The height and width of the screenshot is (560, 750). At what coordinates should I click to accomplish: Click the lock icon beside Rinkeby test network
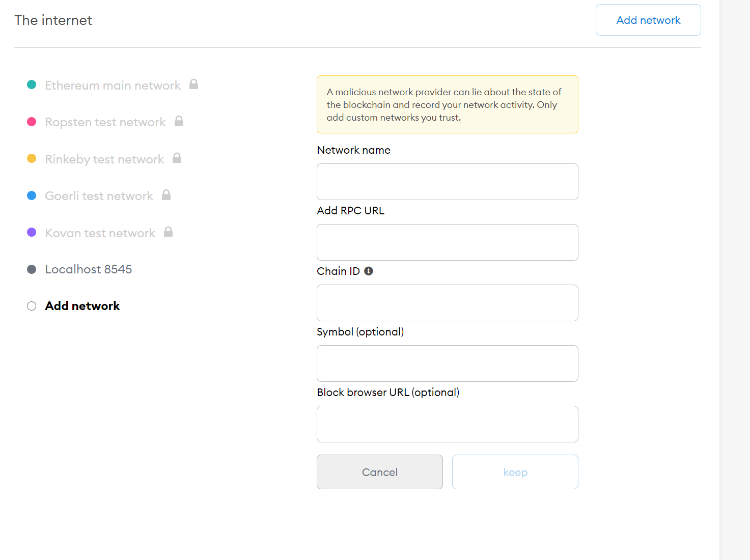pyautogui.click(x=177, y=158)
